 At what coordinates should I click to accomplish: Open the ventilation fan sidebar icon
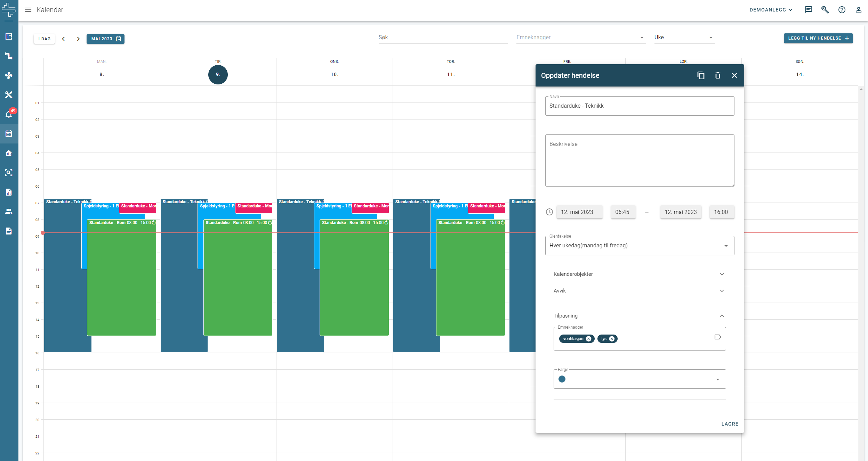[9, 75]
